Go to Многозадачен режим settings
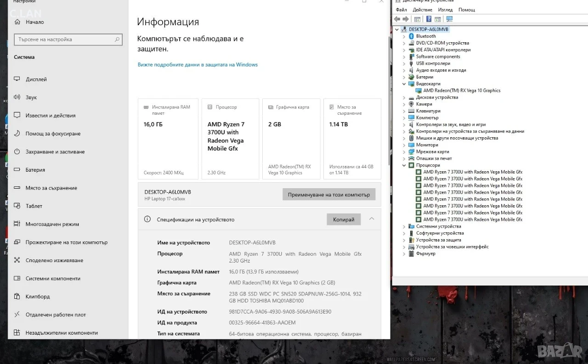This screenshot has height=364, width=588. pos(52,224)
